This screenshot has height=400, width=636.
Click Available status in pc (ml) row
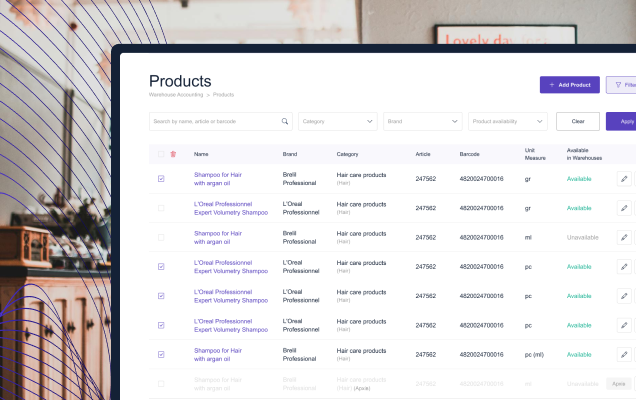[x=579, y=355]
